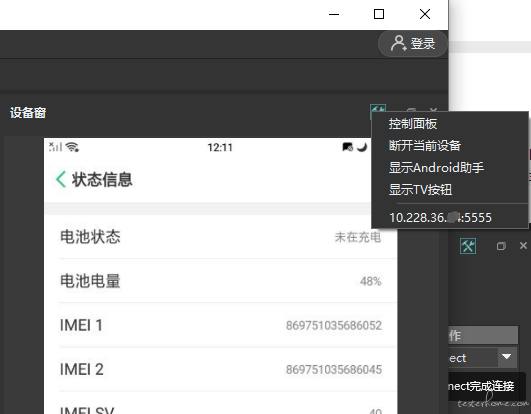Tap the 电池状态 row in the list
This screenshot has height=414, width=531.
point(220,237)
